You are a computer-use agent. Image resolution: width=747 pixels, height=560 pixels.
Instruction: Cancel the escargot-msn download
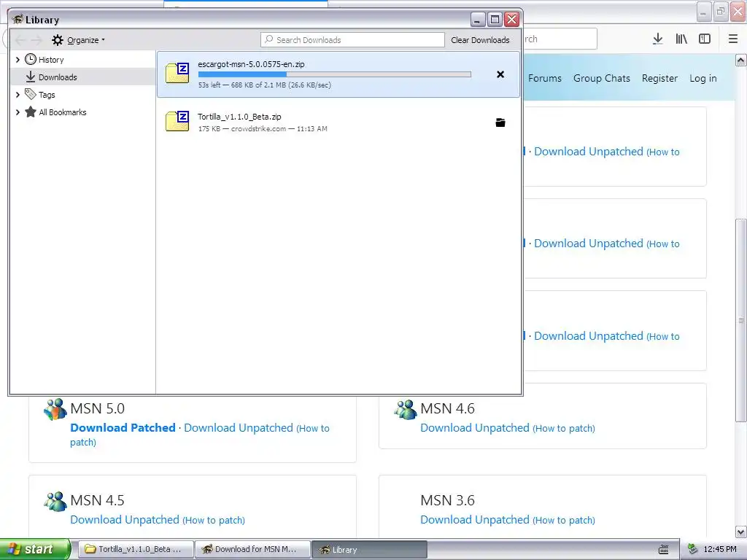tap(500, 74)
